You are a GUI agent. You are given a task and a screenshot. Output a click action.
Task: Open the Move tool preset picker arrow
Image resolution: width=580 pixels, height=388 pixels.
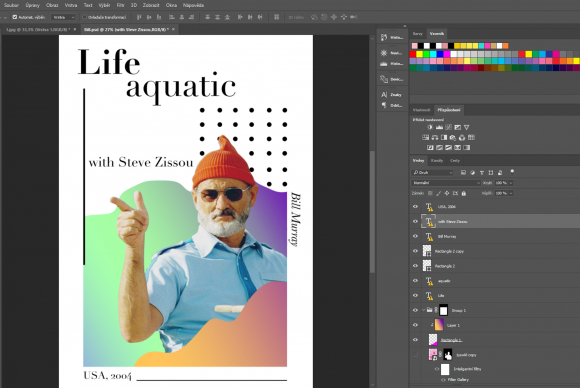pos(5,17)
